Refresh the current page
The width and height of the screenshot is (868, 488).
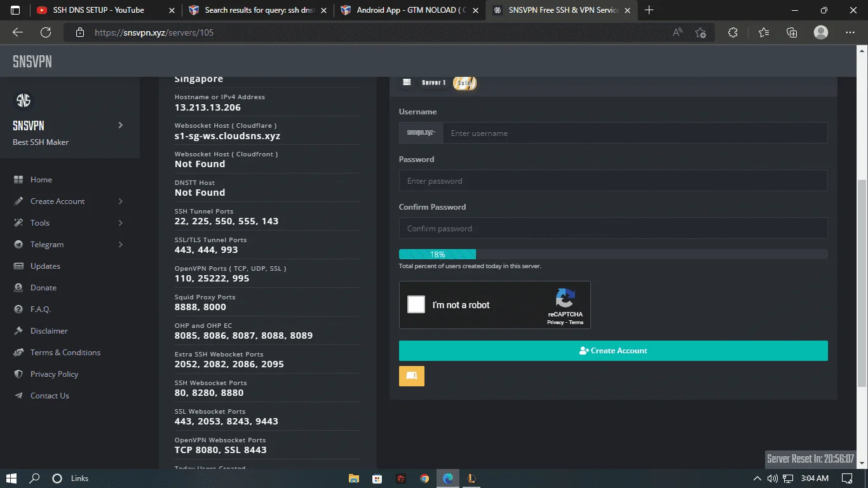[46, 32]
